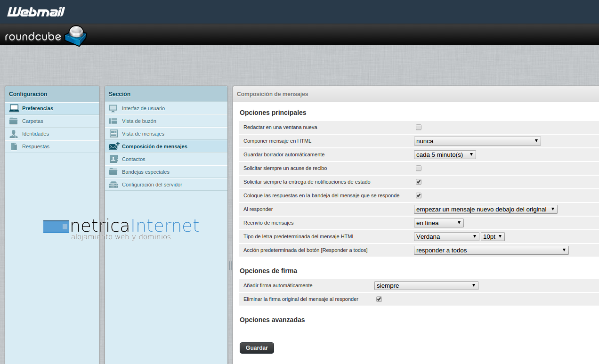Viewport: 599px width, 364px height.
Task: Expand the Verdana font dropdown
Action: (446, 237)
